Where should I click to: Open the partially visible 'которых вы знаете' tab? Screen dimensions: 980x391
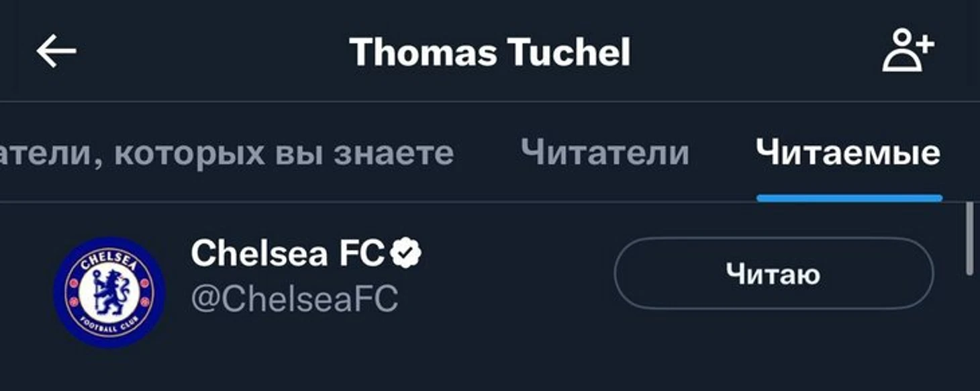coord(227,153)
